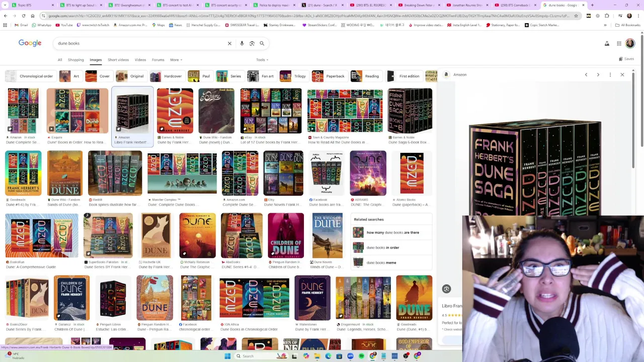The image size is (644, 362).
Task: Filter images by Hardcover chip
Action: pyautogui.click(x=167, y=76)
